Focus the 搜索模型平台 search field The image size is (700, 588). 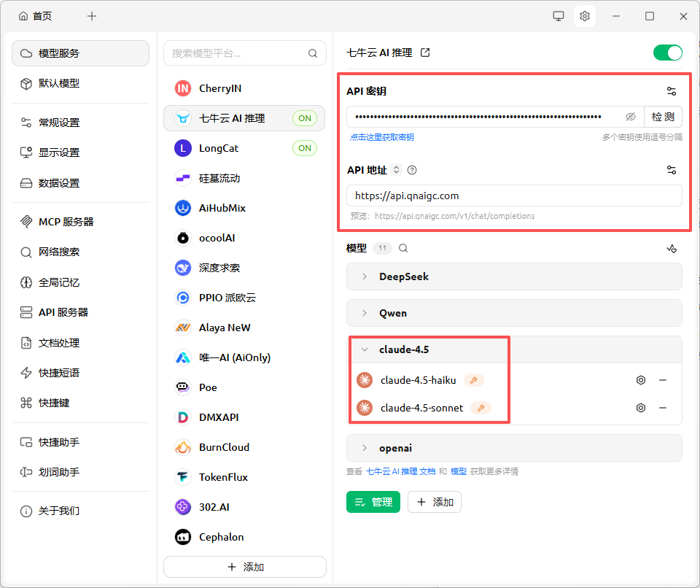tap(237, 53)
